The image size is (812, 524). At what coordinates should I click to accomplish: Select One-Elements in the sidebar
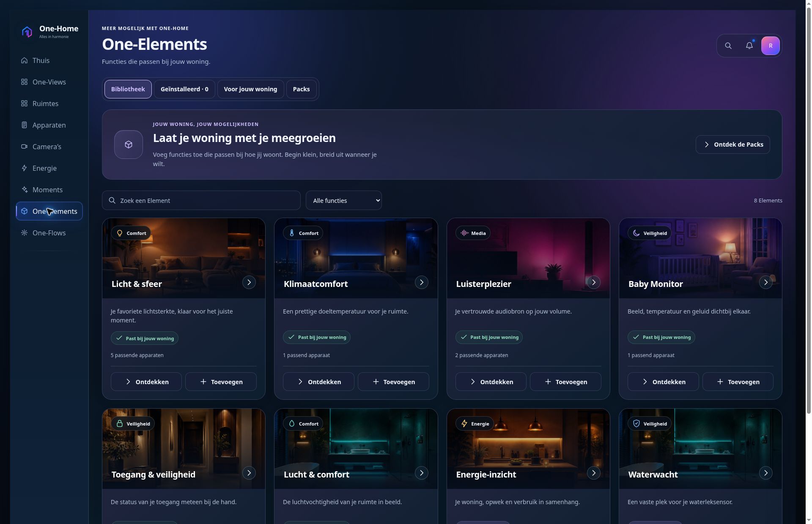49,211
